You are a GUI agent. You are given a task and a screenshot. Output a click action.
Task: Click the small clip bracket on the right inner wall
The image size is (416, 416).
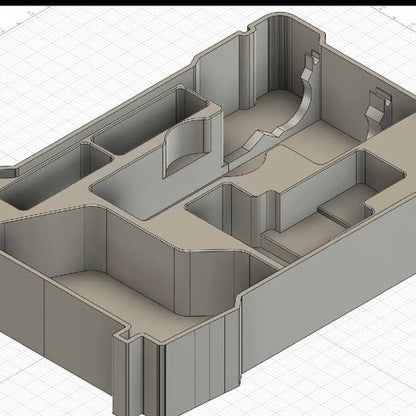click(x=378, y=112)
